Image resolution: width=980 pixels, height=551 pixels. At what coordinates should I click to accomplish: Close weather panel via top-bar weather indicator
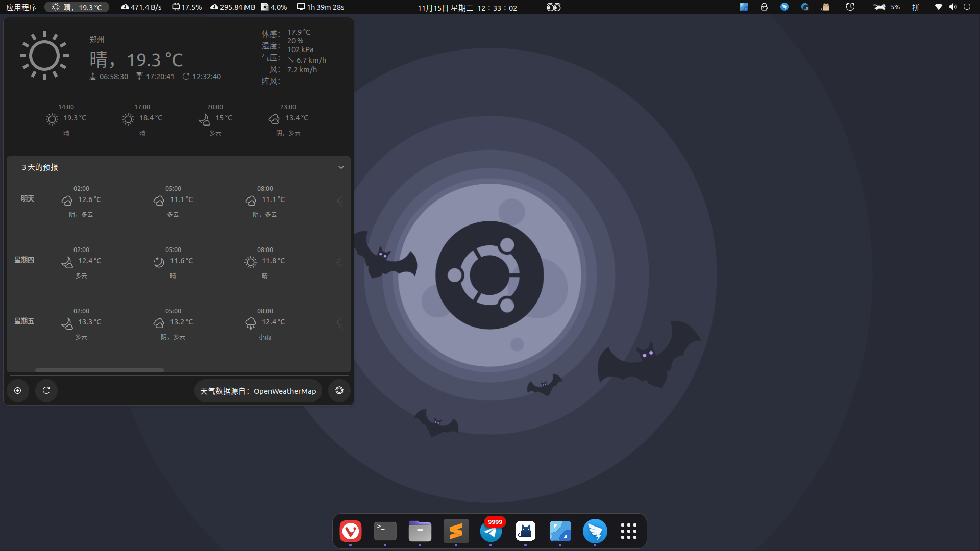click(x=77, y=7)
